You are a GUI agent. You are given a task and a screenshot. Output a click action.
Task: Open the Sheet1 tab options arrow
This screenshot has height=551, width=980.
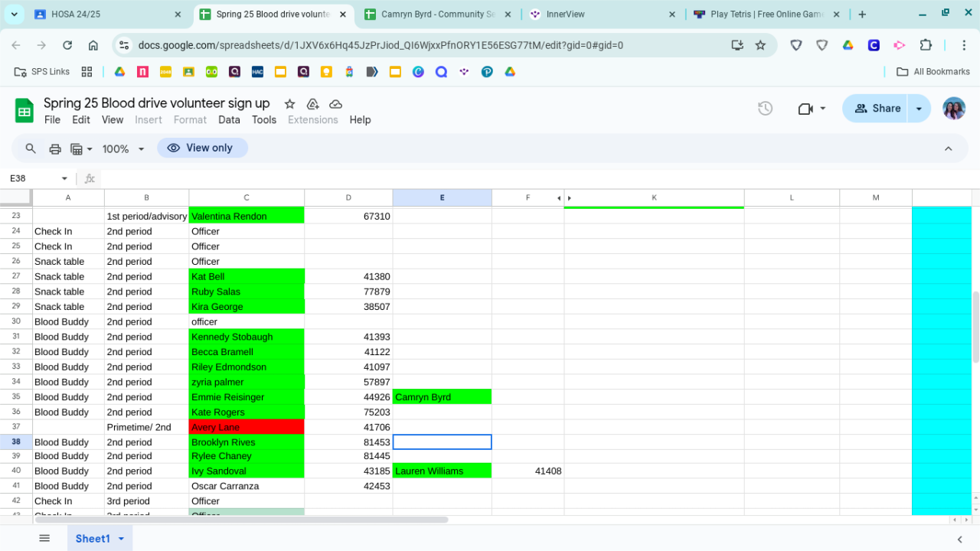tap(121, 539)
